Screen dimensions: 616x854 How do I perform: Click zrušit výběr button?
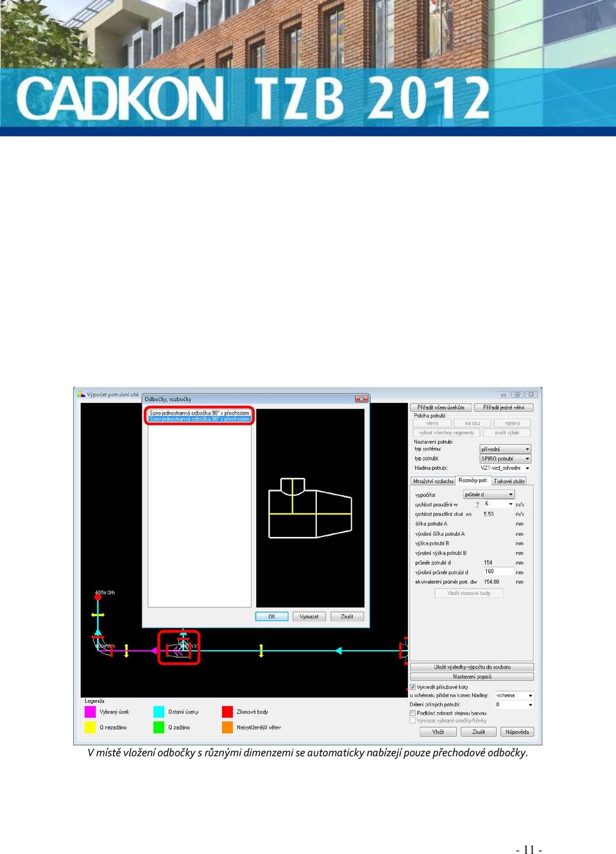[507, 433]
